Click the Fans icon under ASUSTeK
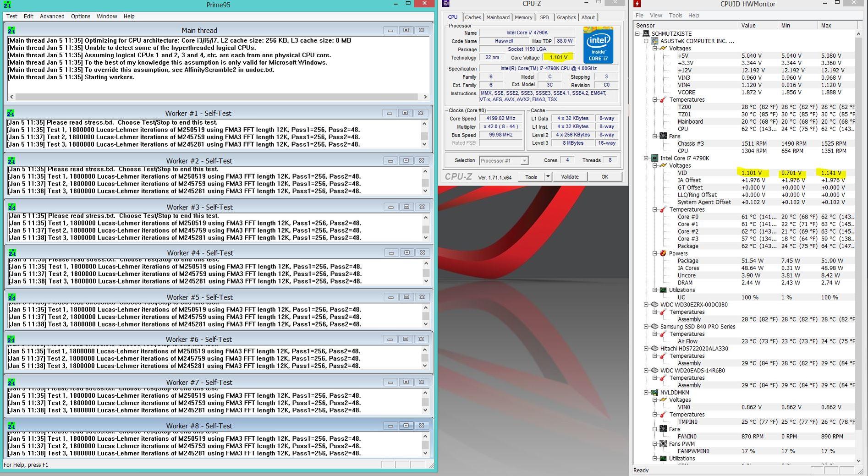 tap(663, 136)
